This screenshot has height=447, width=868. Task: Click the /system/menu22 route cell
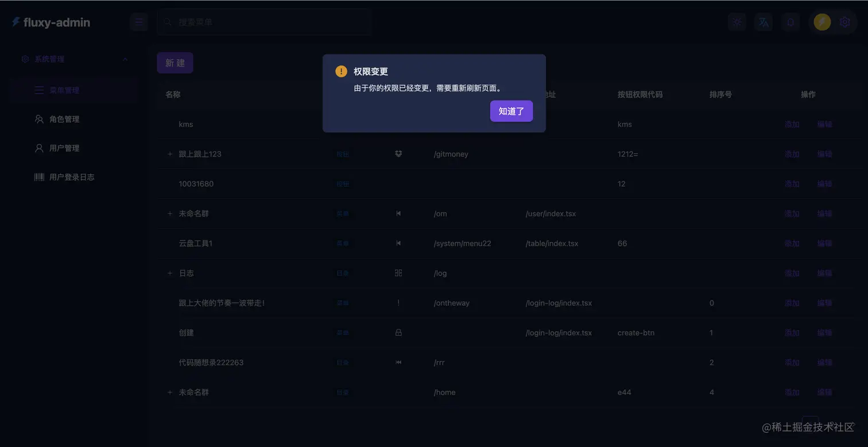click(463, 243)
